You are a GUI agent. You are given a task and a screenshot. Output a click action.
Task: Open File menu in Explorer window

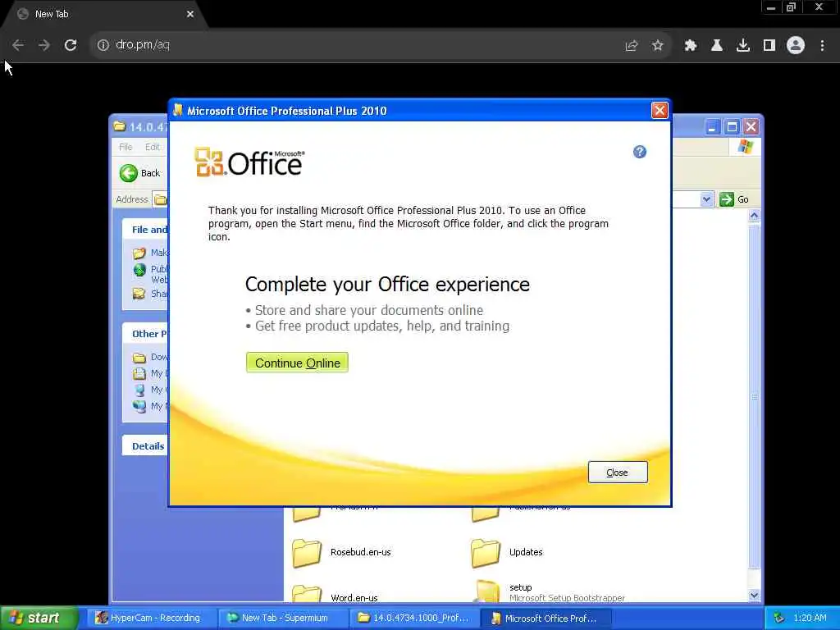tap(126, 147)
